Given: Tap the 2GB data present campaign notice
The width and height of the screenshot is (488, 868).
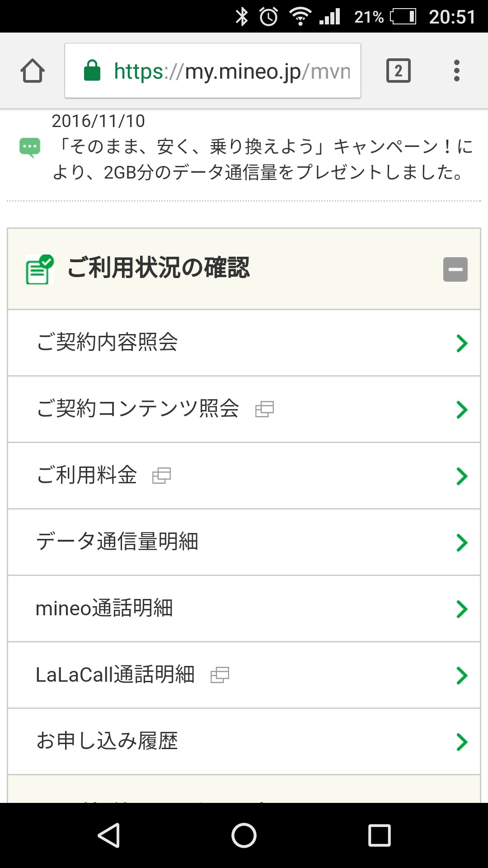Looking at the screenshot, I should 262,159.
